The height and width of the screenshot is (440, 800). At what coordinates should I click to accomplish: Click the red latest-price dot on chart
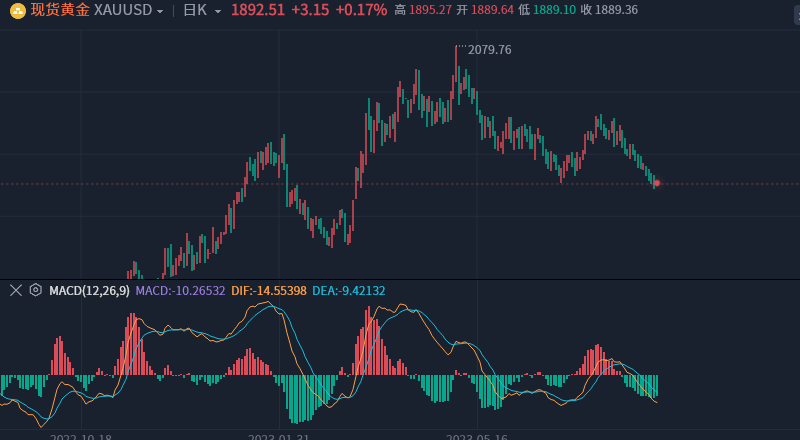click(657, 183)
